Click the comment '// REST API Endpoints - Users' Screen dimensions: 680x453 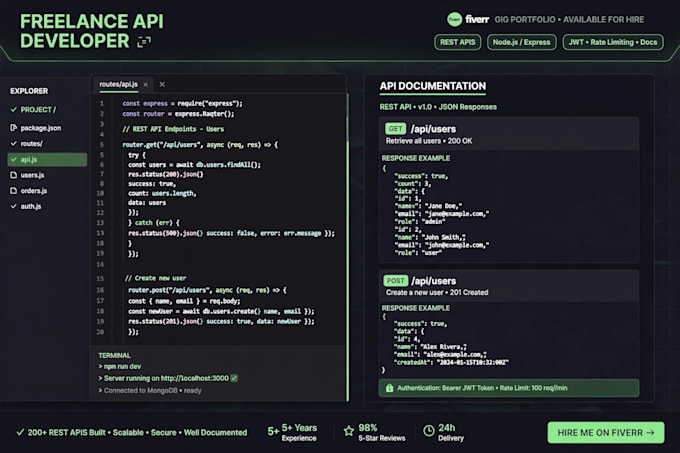pos(173,129)
